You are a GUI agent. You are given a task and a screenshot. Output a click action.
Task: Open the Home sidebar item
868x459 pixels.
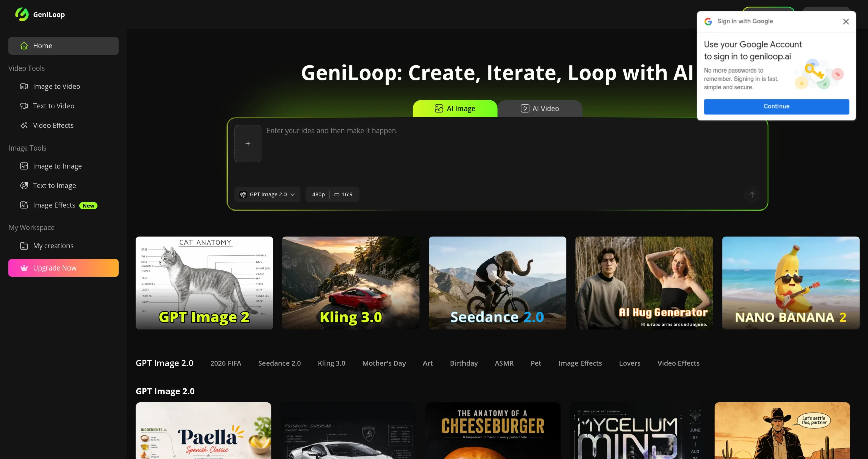[63, 46]
